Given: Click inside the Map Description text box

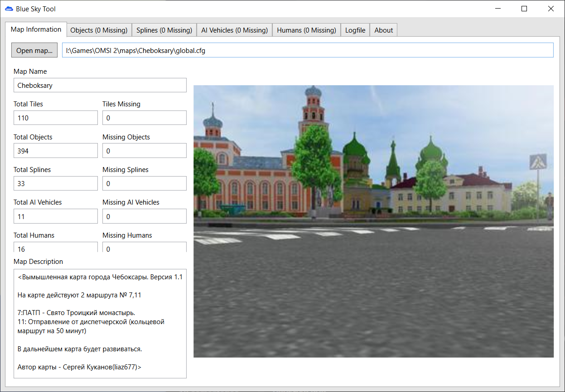Looking at the screenshot, I should click(100, 323).
